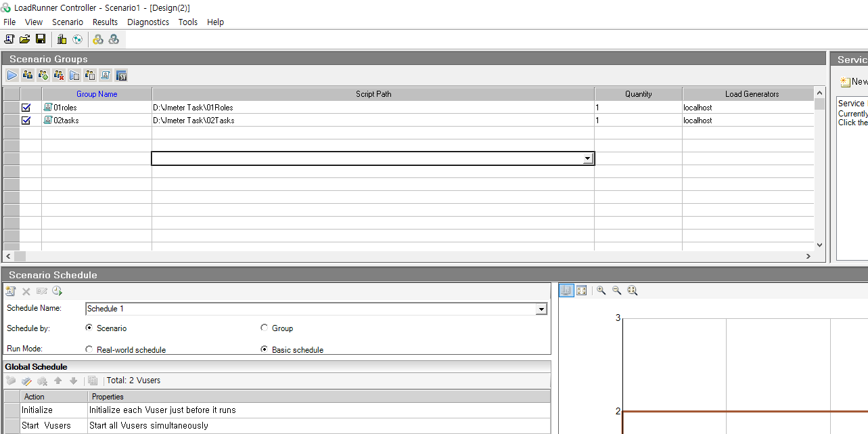Open the Scenario menu
The width and height of the screenshot is (868, 434).
coord(68,22)
